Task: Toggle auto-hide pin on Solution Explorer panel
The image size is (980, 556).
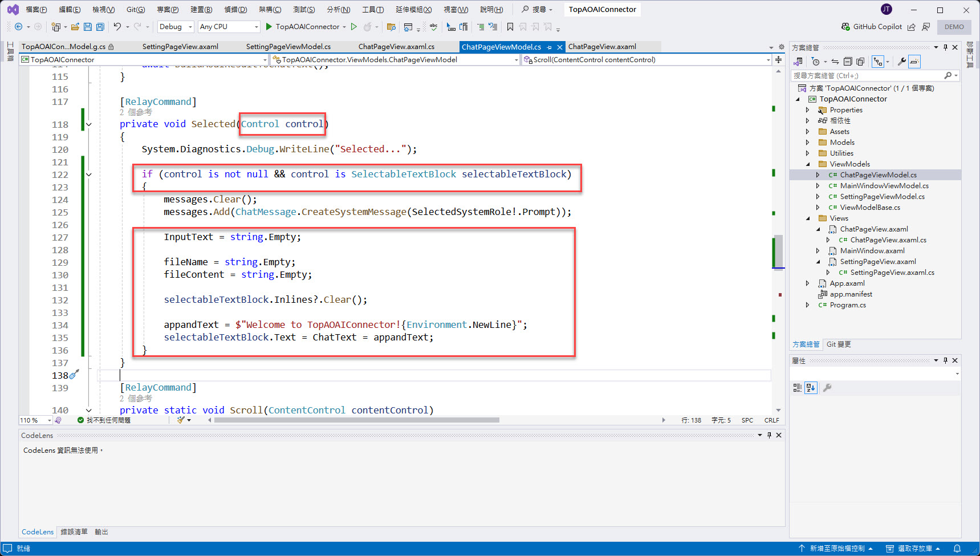Action: (x=945, y=47)
